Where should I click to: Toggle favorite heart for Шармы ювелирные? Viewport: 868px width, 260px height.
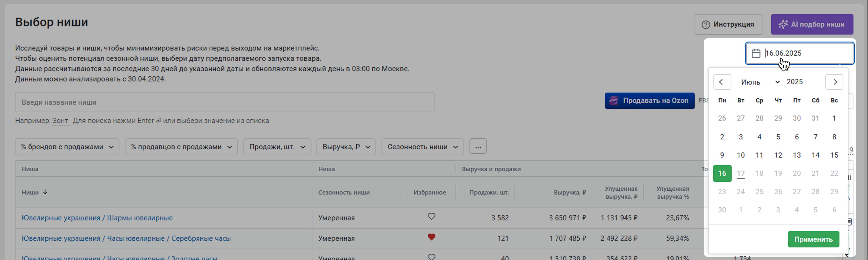(431, 217)
